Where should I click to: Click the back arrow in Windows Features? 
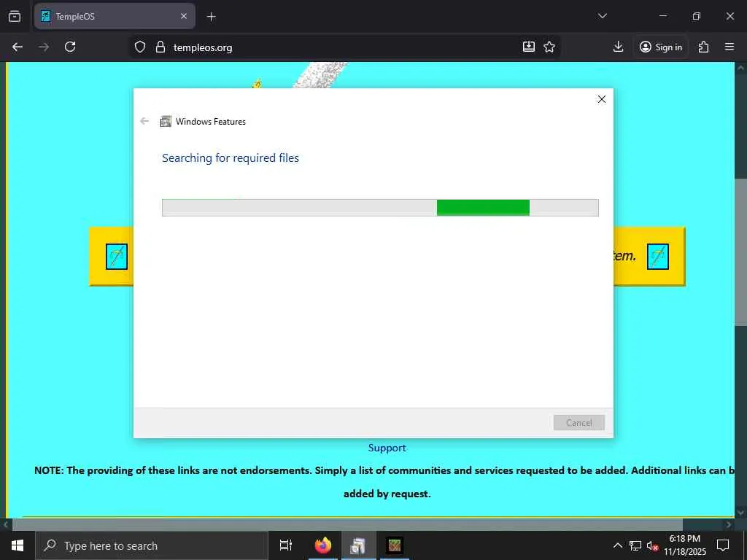point(144,122)
